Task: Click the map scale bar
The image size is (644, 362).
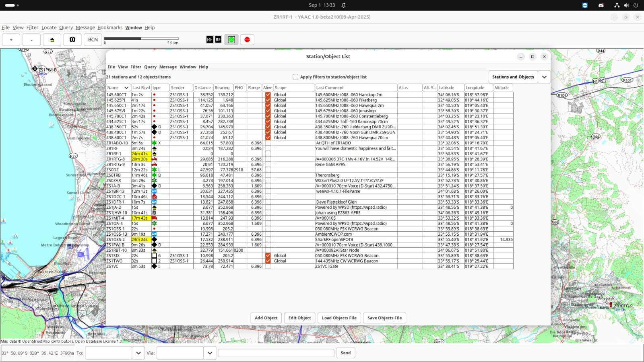Action: coord(141,39)
